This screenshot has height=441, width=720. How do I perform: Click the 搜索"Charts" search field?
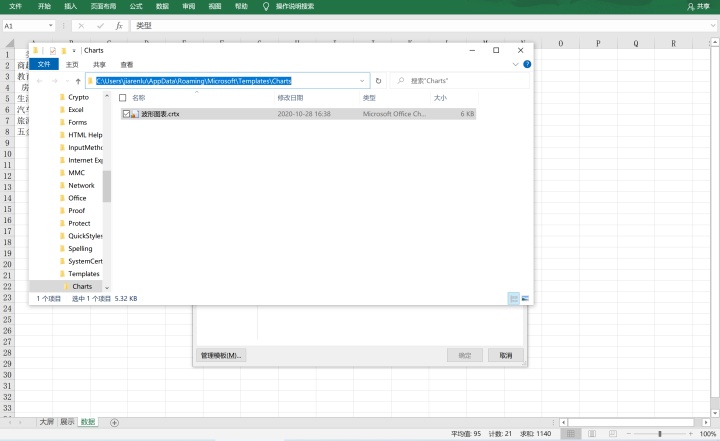click(x=459, y=81)
